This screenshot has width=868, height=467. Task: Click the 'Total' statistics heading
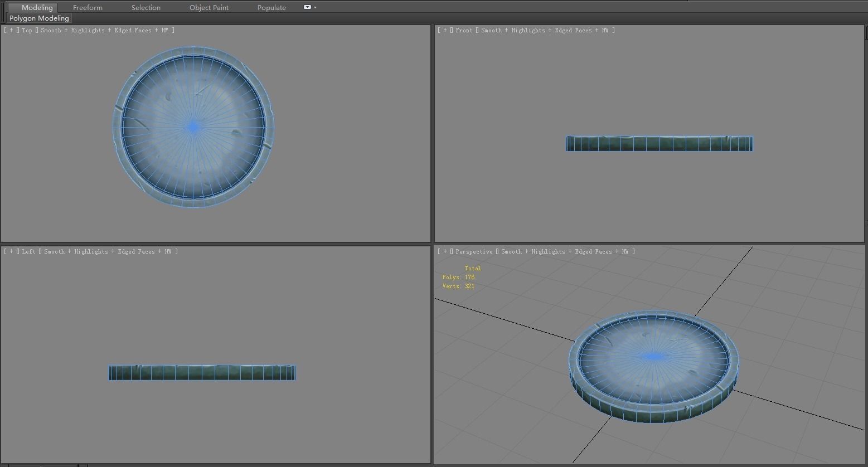(x=473, y=268)
